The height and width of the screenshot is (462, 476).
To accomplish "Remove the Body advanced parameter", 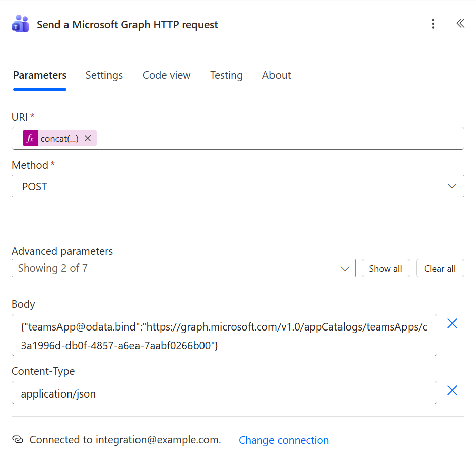I will 452,323.
